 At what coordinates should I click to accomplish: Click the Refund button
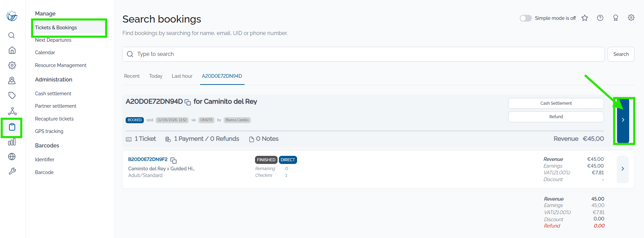(x=556, y=117)
